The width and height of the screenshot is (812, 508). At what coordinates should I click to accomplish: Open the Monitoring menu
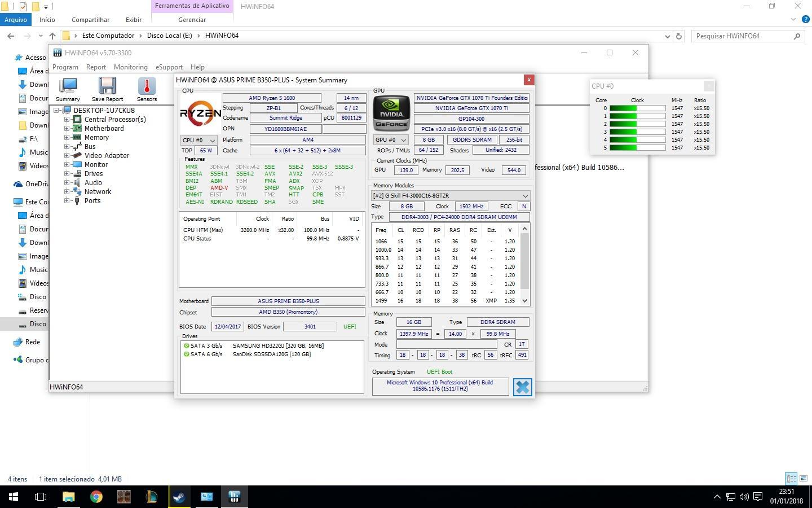[130, 67]
